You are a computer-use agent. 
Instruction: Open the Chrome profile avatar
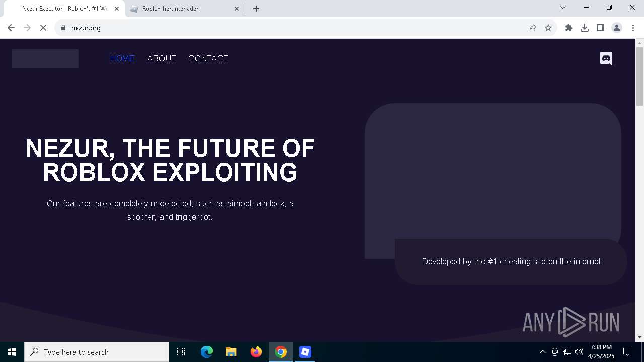point(617,28)
